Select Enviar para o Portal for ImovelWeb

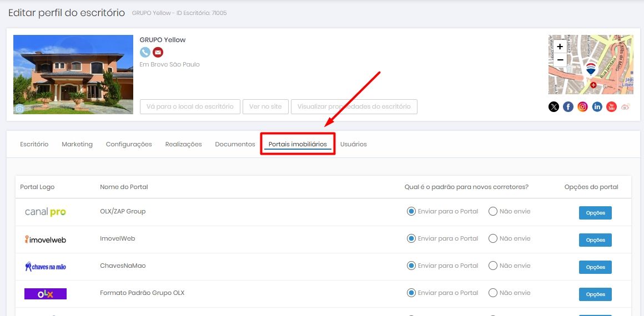[411, 238]
